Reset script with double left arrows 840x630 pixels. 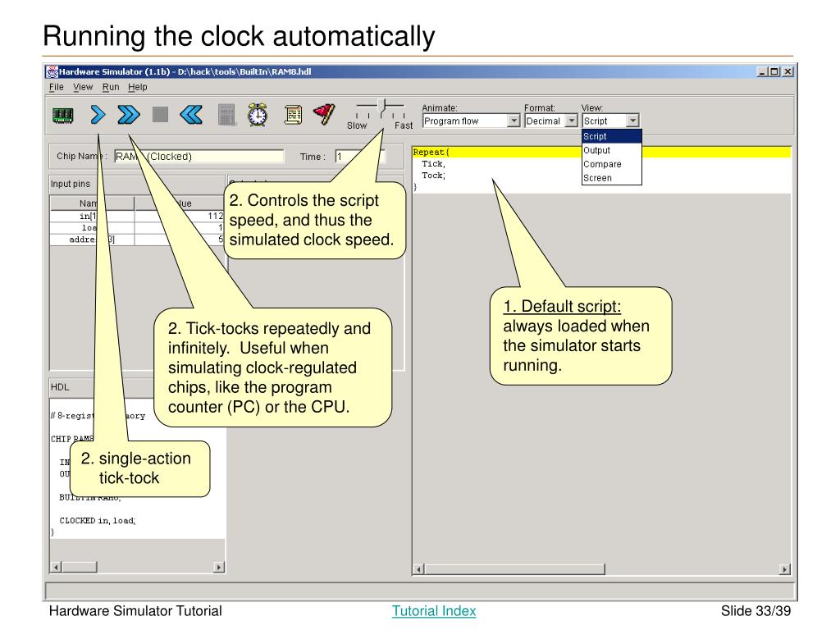191,115
